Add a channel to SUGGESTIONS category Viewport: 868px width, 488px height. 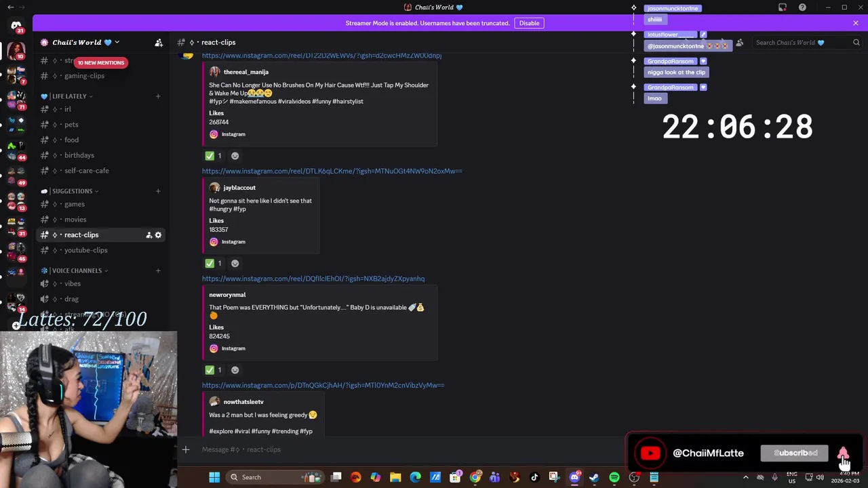(158, 191)
